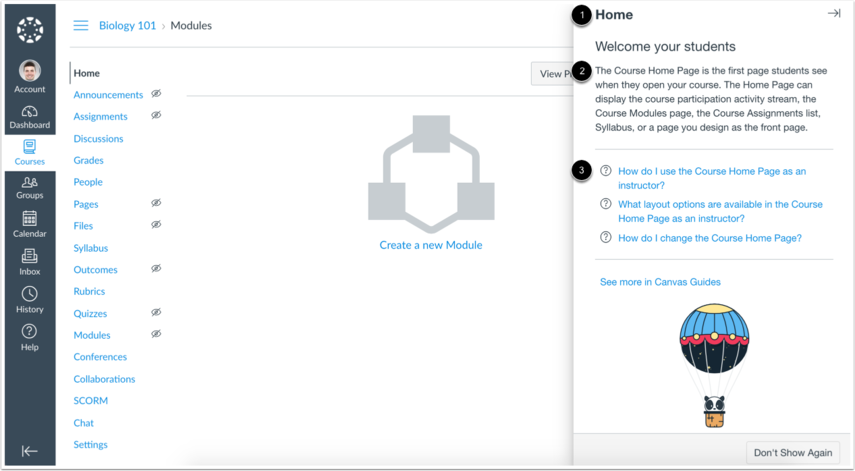The height and width of the screenshot is (471, 855).
Task: Click the hidden-eye icon next to Files
Action: pos(156,225)
